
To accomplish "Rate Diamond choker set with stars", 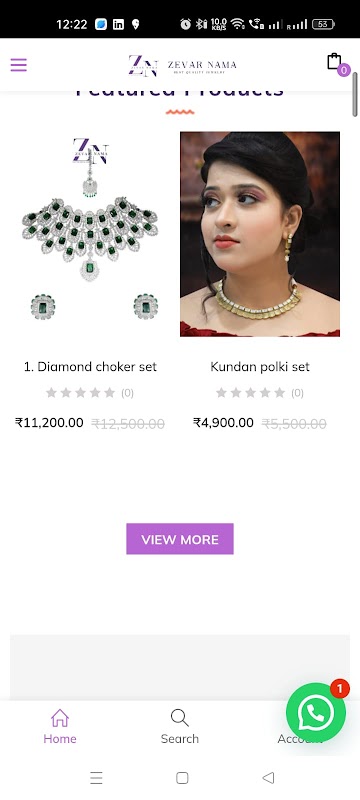I will coord(81,392).
